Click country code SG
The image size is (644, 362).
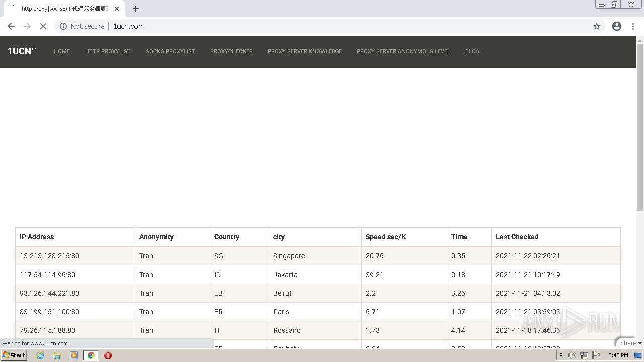pyautogui.click(x=219, y=256)
